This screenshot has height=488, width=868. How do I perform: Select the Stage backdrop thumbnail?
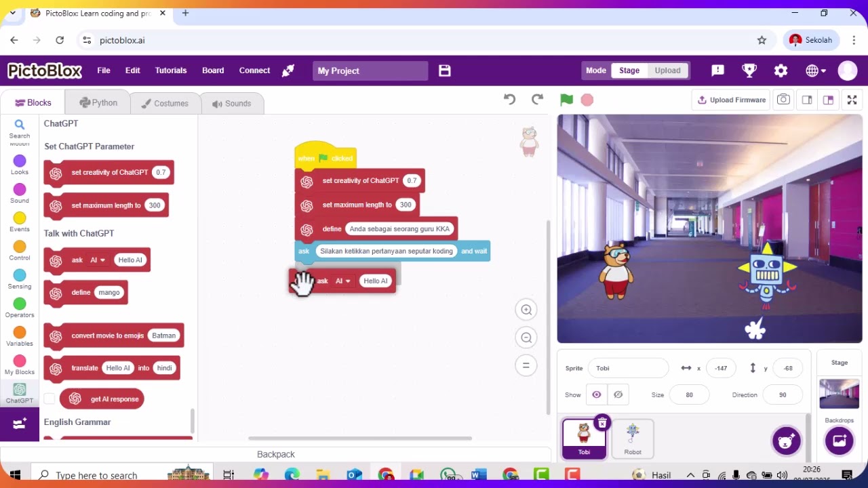(840, 393)
